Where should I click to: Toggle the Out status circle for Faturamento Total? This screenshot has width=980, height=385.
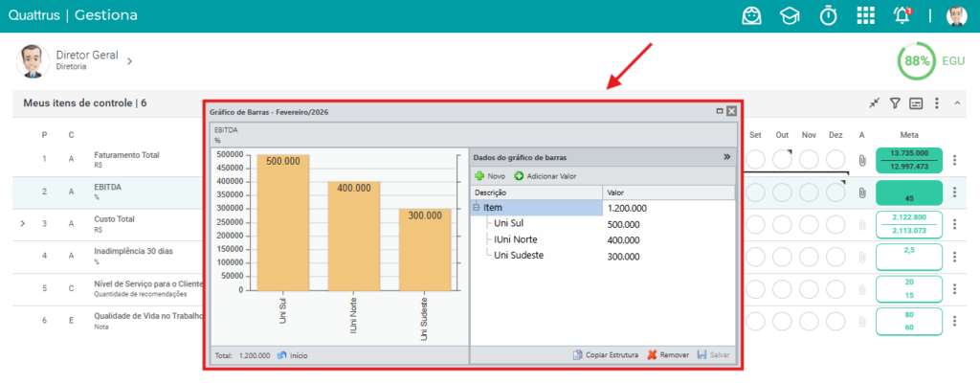[x=782, y=160]
